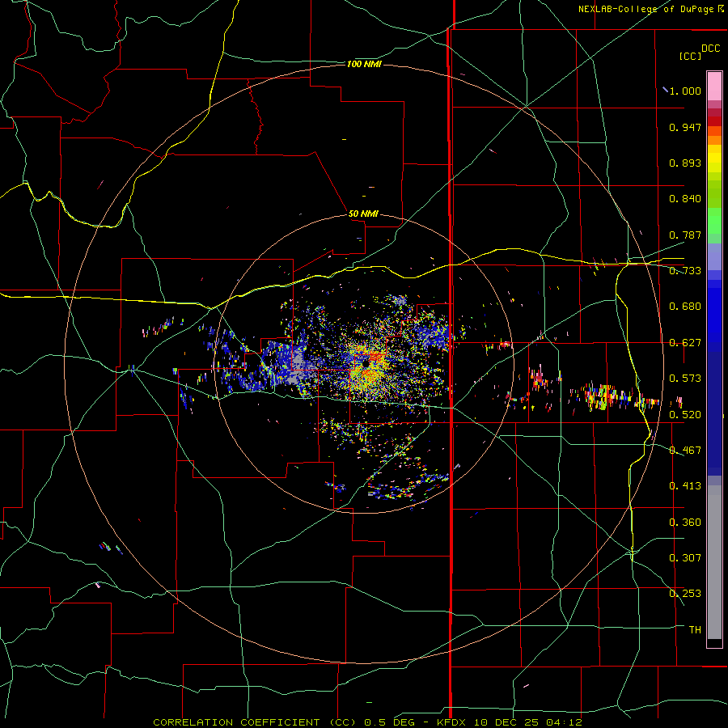Click the 0.627 legend value
728x728 pixels.
coord(685,343)
